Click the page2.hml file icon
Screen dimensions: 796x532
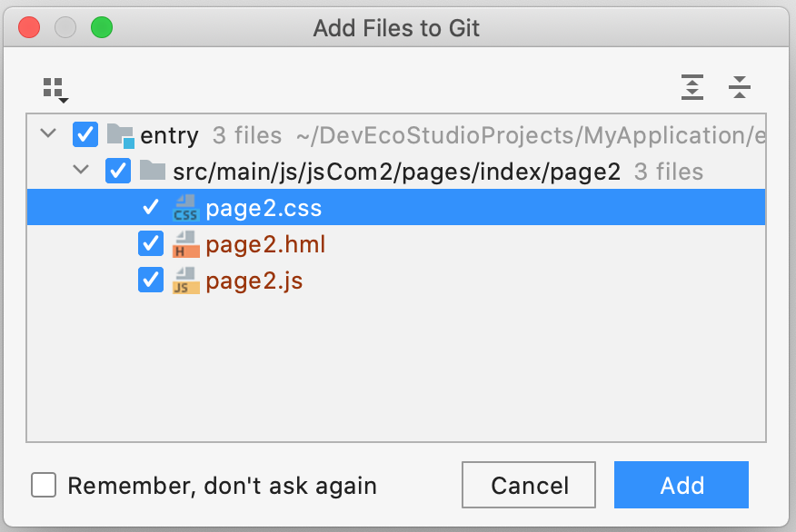(x=185, y=244)
